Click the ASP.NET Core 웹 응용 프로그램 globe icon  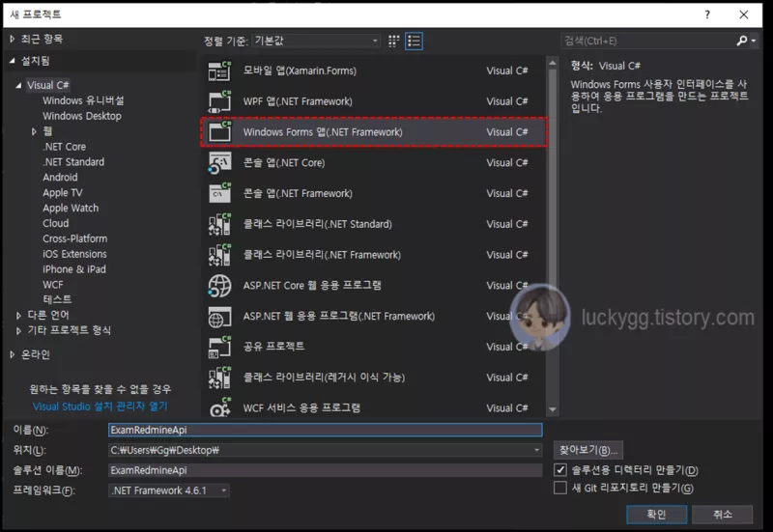[x=219, y=286]
